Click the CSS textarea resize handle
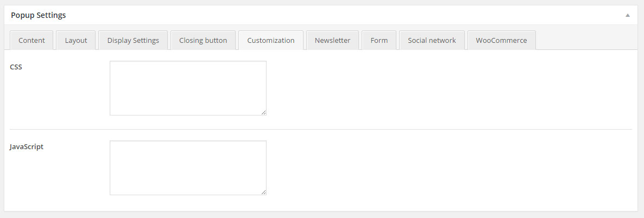This screenshot has height=218, width=644. [264, 112]
